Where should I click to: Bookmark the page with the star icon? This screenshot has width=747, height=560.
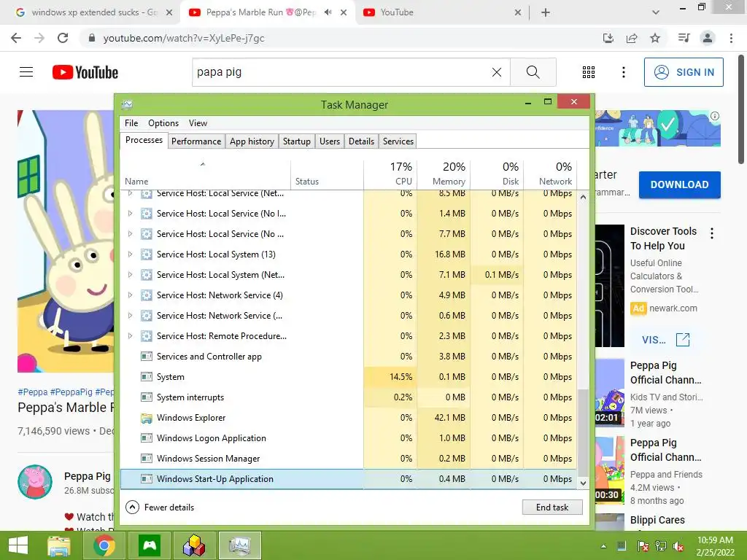655,38
